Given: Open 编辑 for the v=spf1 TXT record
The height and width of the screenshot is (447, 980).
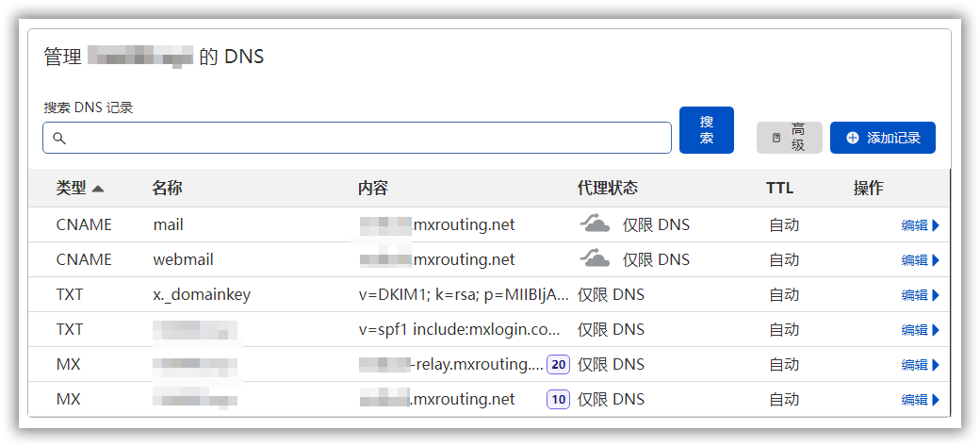Looking at the screenshot, I should click(921, 330).
